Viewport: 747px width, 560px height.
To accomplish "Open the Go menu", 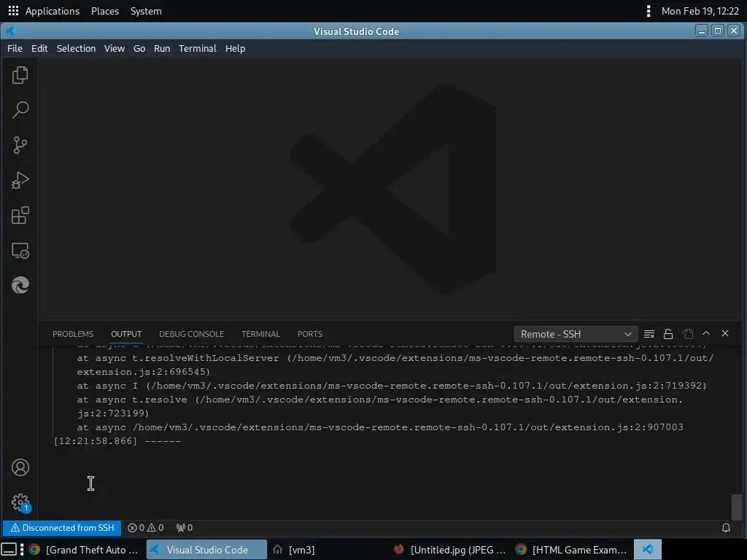I will (139, 49).
